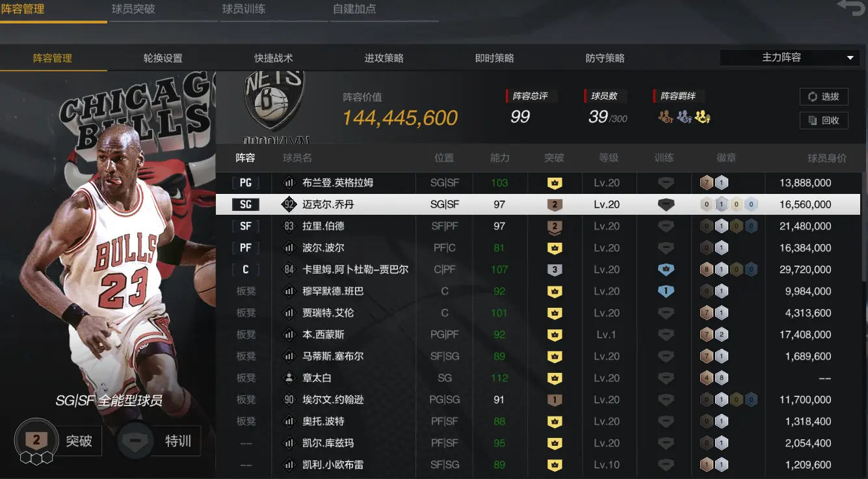Click the breakthrough badge in Kareem Abdul-Jabbar's row
Image resolution: width=868 pixels, height=479 pixels.
click(x=554, y=269)
